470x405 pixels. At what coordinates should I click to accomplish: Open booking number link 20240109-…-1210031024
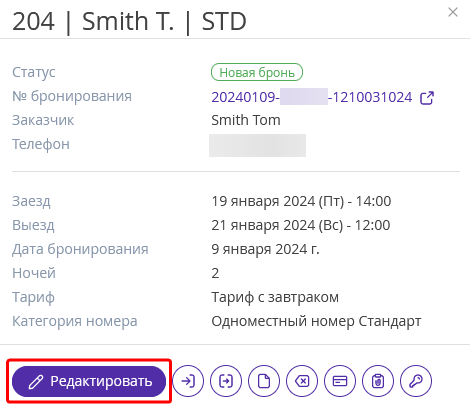pos(312,97)
